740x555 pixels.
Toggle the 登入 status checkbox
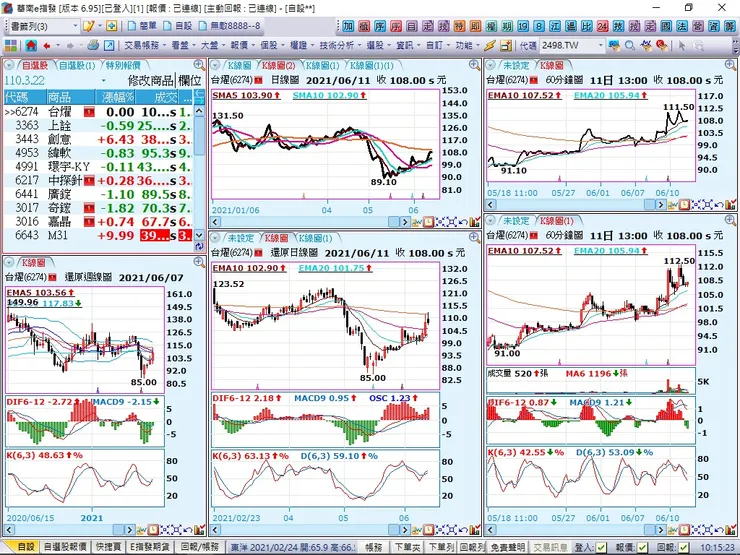coord(601,547)
